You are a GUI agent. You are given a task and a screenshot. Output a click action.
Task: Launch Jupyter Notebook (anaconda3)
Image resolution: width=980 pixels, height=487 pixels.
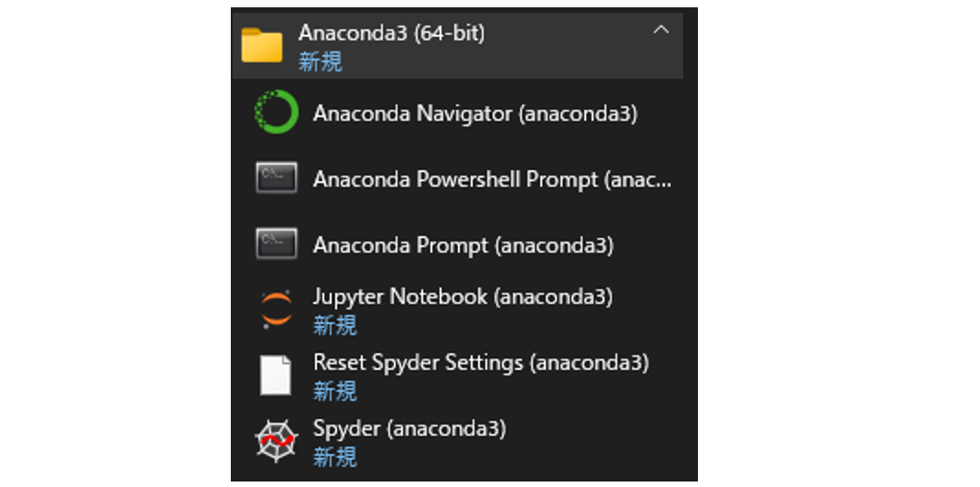coord(463,298)
